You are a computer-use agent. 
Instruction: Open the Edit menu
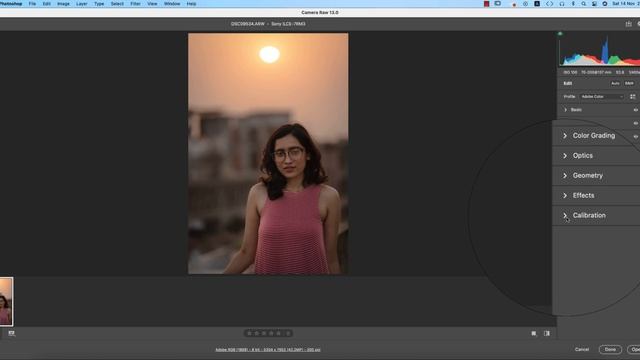coord(47,4)
